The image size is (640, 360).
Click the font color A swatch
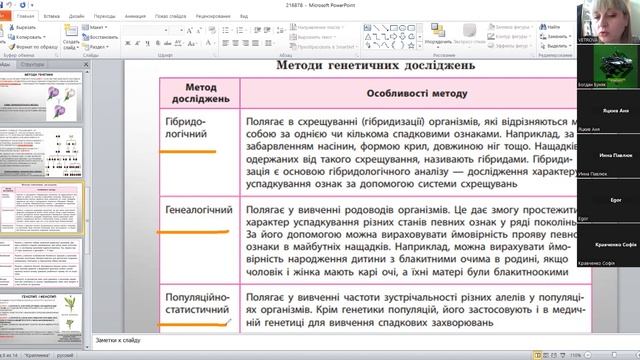click(208, 43)
